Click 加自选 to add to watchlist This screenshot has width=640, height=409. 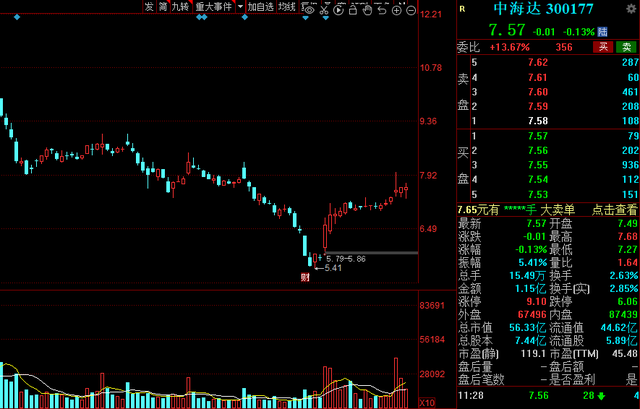(260, 7)
